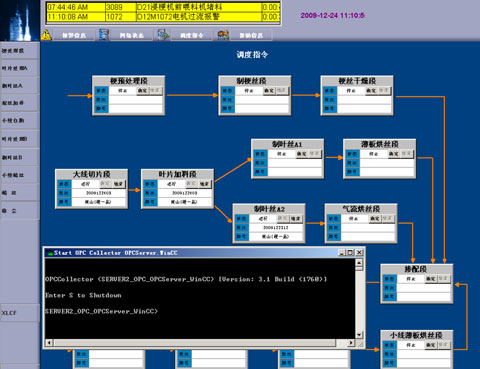This screenshot has width=480, height=369.
Task: Click the 气流烘丝段 panel title
Action: point(361,209)
